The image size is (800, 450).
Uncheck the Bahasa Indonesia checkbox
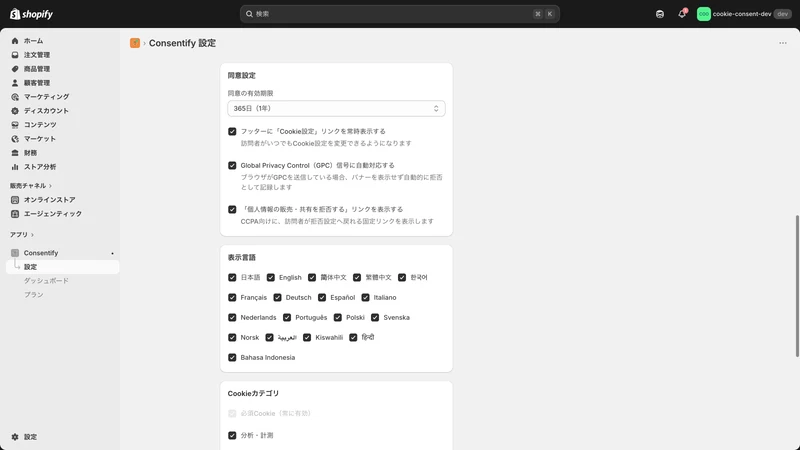click(232, 357)
